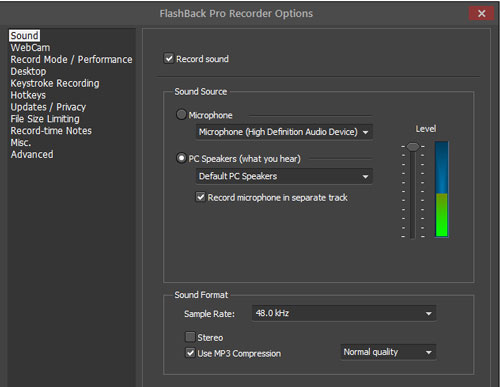The image size is (500, 387).
Task: Click the Level label above the slider
Action: pos(426,129)
